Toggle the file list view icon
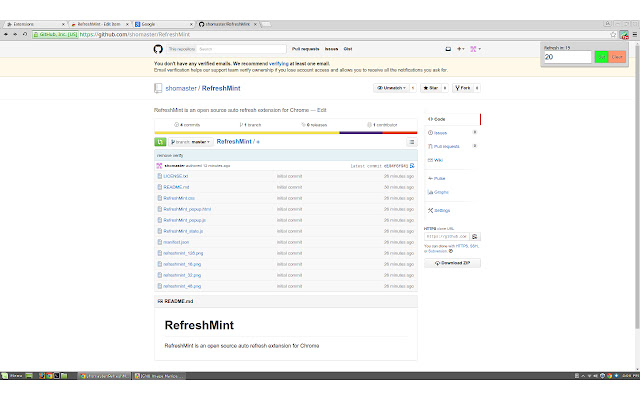 (x=411, y=142)
